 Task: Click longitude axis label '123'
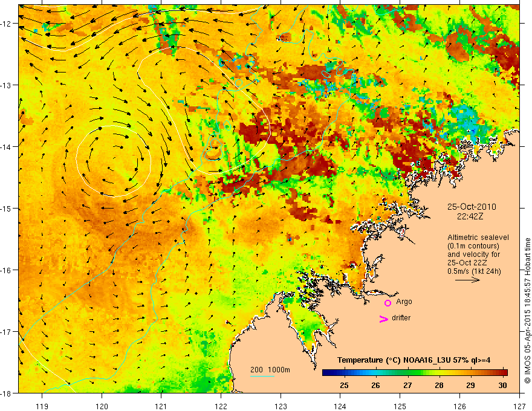(281, 406)
